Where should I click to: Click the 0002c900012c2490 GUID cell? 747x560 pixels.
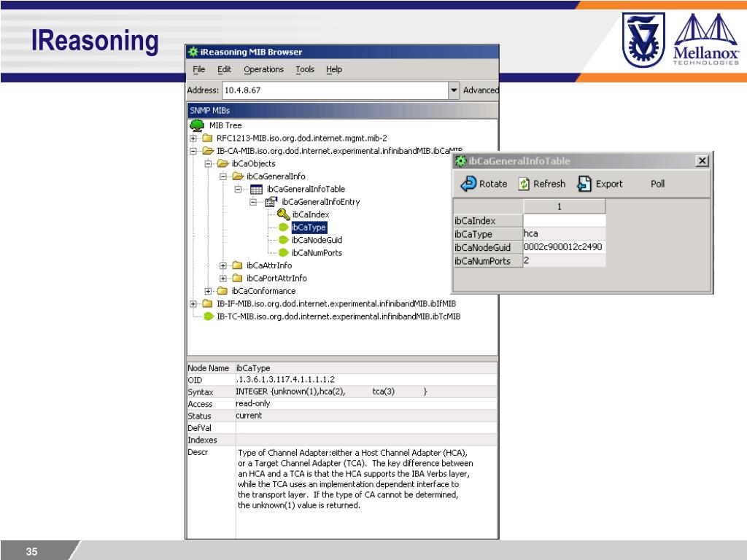point(565,246)
